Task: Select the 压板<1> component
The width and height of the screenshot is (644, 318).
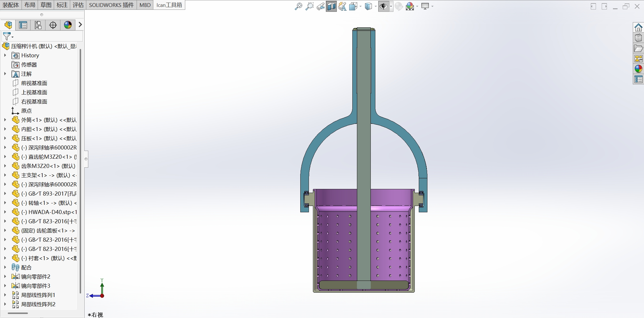Action: [x=44, y=138]
